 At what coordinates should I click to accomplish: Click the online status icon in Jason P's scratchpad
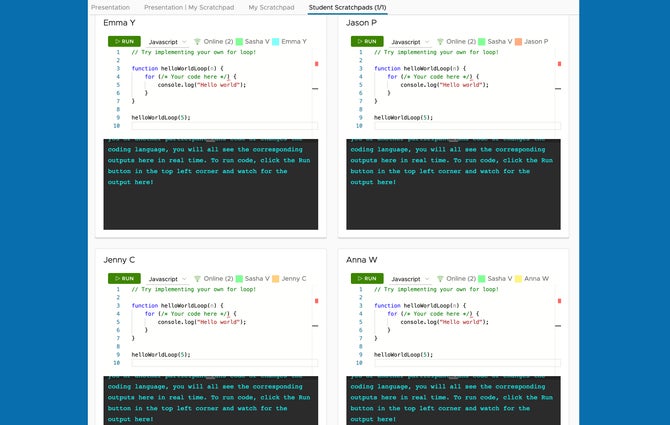coord(440,41)
